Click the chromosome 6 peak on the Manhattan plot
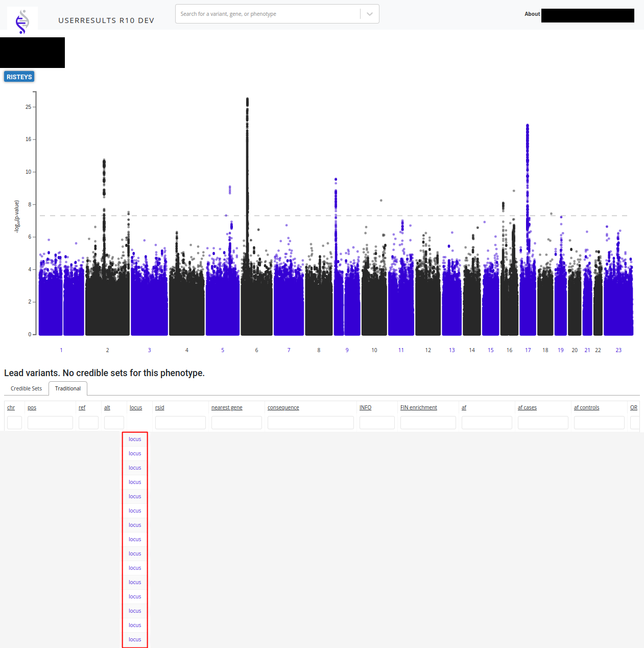 [248, 101]
